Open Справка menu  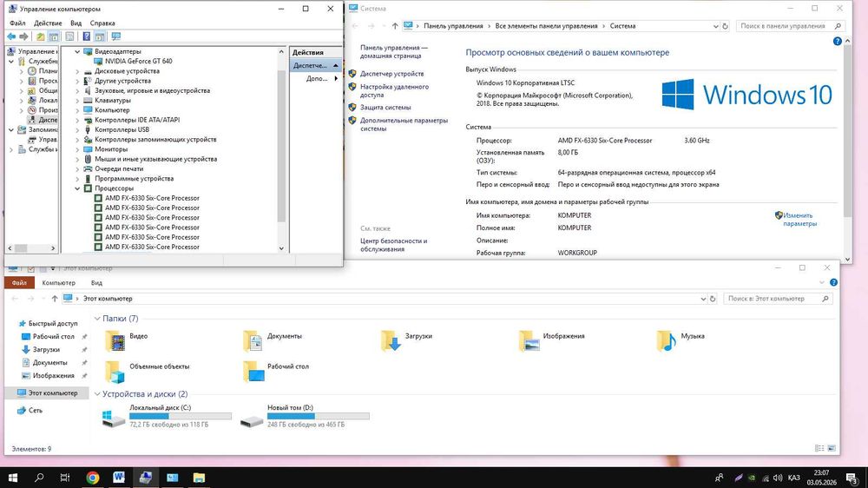[x=102, y=23]
